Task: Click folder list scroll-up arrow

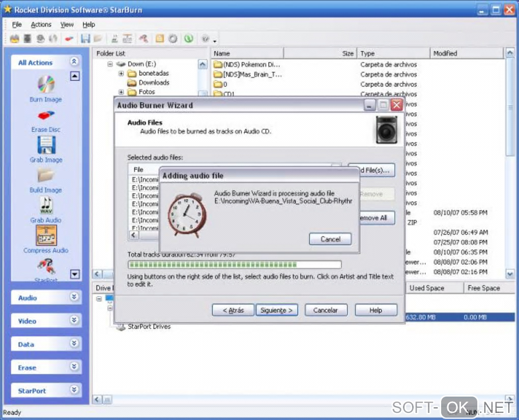Action: point(203,65)
